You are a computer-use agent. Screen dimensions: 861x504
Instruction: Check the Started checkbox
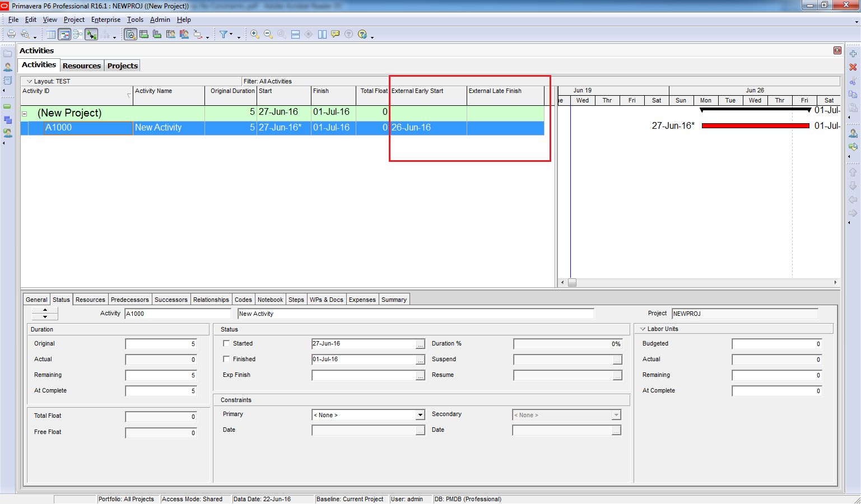(x=226, y=343)
